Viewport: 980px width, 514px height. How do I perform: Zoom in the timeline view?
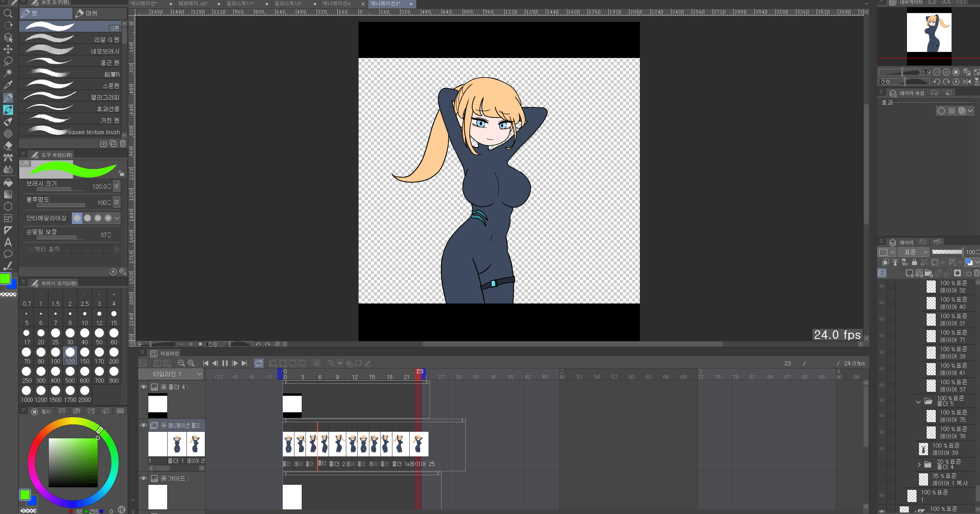click(191, 363)
